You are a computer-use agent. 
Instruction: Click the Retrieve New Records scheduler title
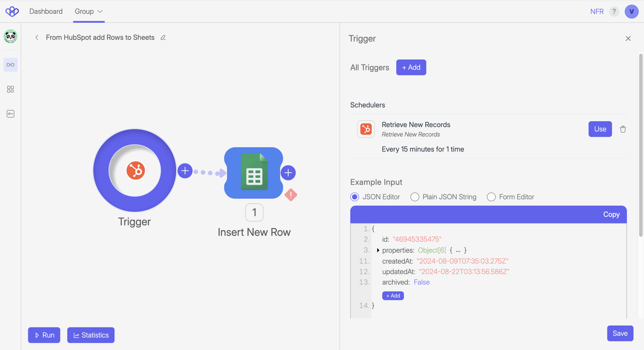point(416,125)
